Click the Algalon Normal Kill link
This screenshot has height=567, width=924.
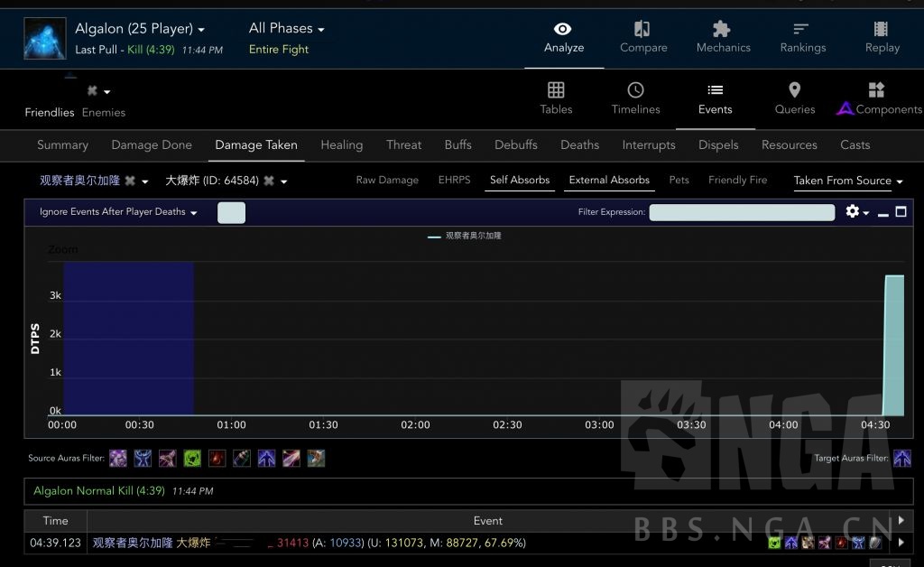point(99,491)
